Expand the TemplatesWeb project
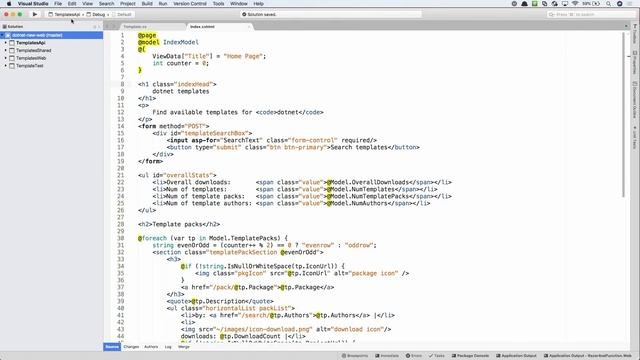Viewport: 640px width, 360px height. (x=6, y=58)
